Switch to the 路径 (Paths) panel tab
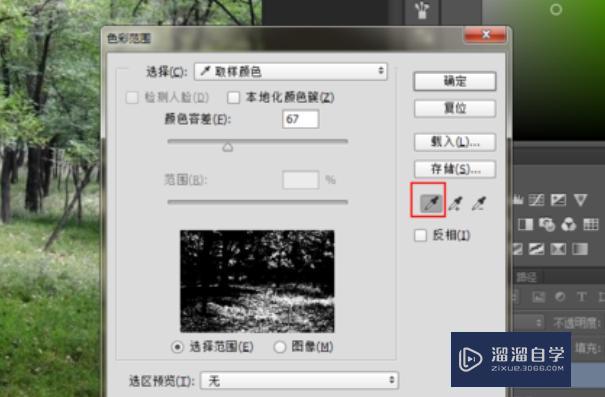The height and width of the screenshot is (397, 605). pyautogui.click(x=526, y=277)
